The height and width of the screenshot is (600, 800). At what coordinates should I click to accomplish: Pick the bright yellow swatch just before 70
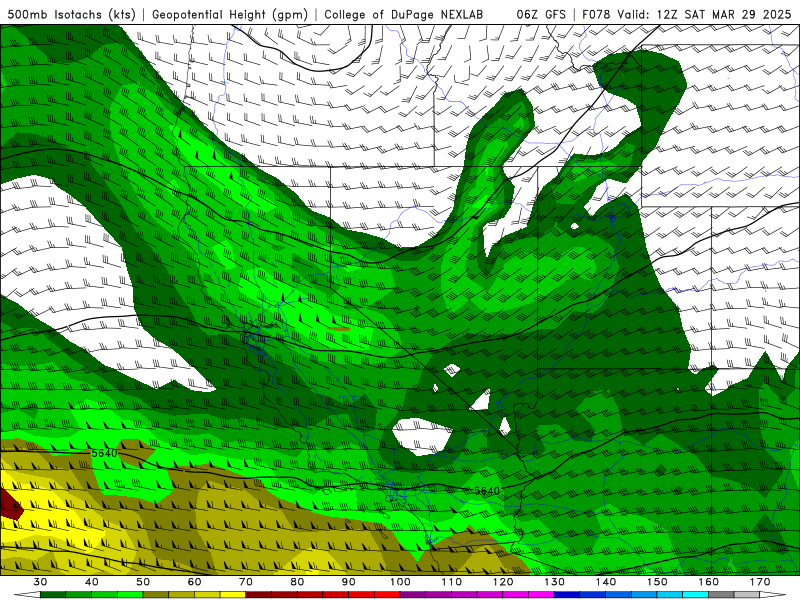pos(233,595)
